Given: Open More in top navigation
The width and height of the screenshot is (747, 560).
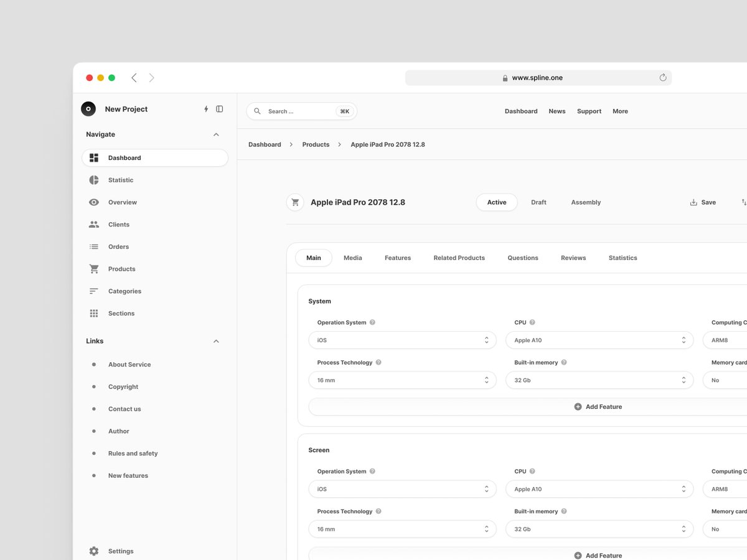Looking at the screenshot, I should point(620,111).
